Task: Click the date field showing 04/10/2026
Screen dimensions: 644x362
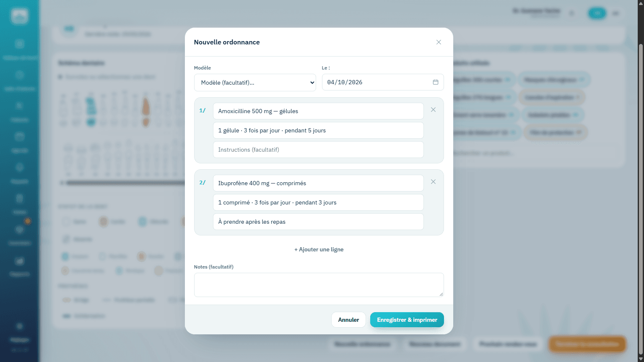Action: point(383,82)
